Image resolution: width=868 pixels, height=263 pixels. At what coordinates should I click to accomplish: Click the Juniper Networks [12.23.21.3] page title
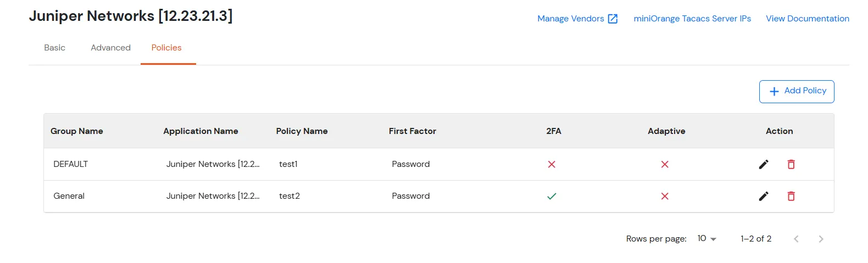(131, 16)
